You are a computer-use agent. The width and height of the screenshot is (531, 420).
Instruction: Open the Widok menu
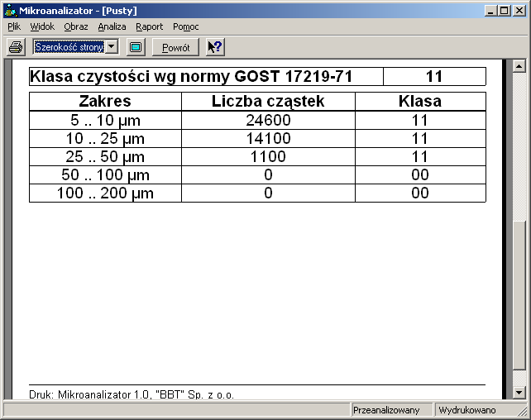[42, 26]
